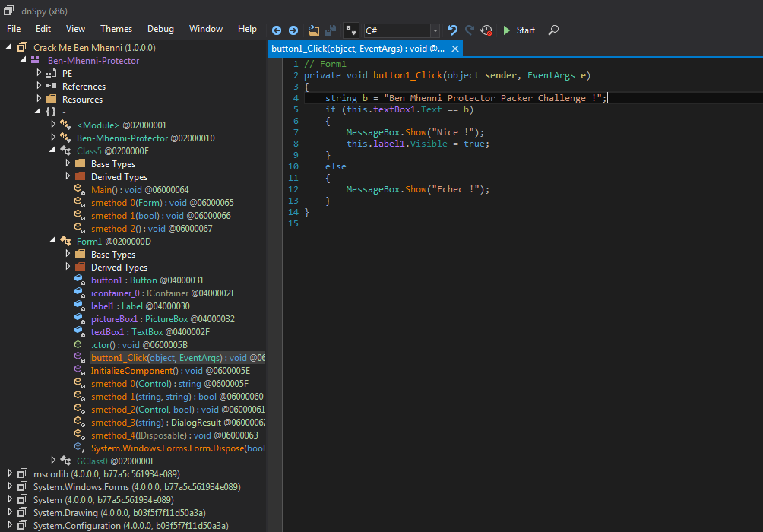763x532 pixels.
Task: Click the assembly editor lock icon
Action: 350,30
